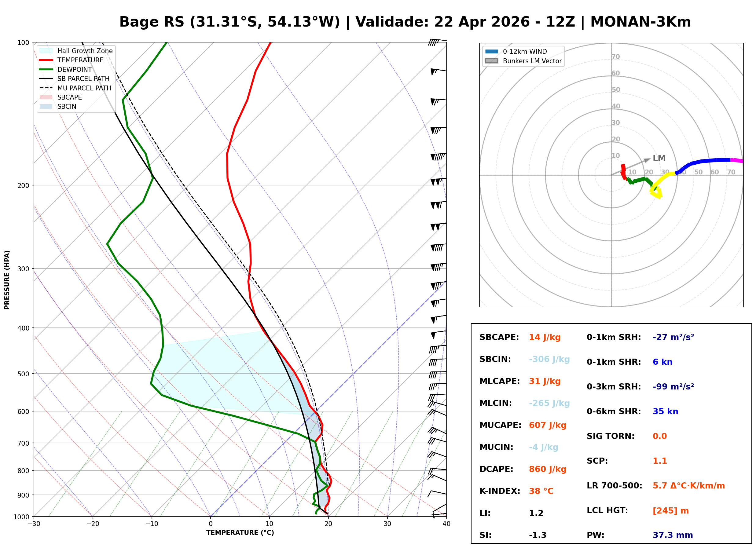The height and width of the screenshot is (559, 756).
Task: Click the 0-12km WIND legend swatch
Action: (492, 51)
